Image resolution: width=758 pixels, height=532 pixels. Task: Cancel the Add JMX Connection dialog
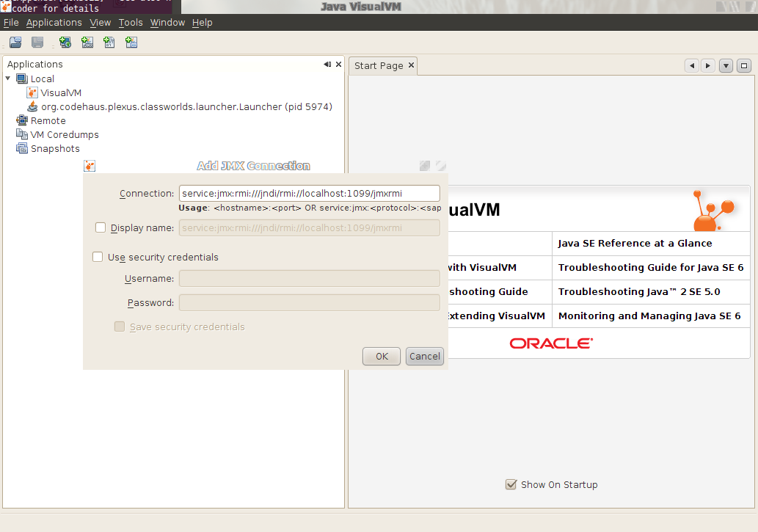tap(424, 357)
